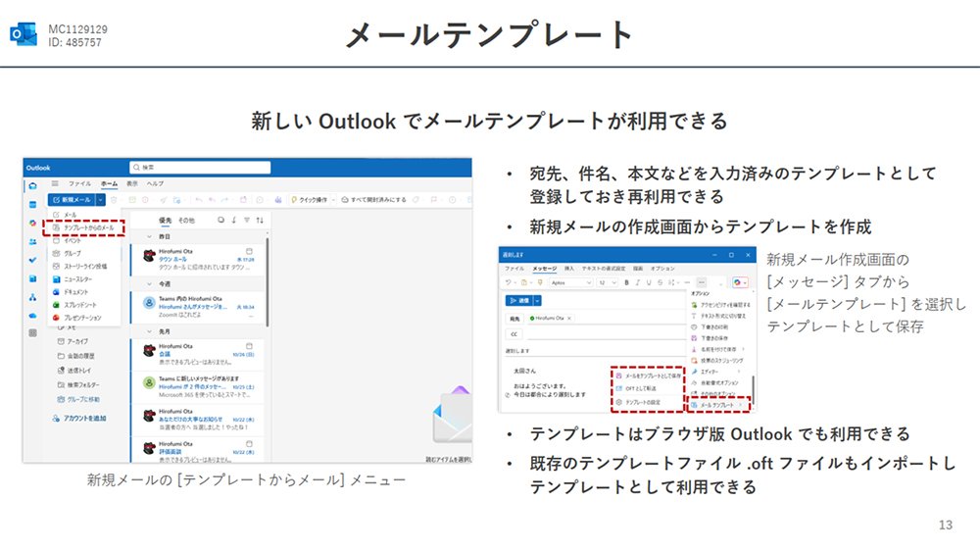The height and width of the screenshot is (551, 980).
Task: Open Org Explorer icon in sidebar
Action: 32,297
